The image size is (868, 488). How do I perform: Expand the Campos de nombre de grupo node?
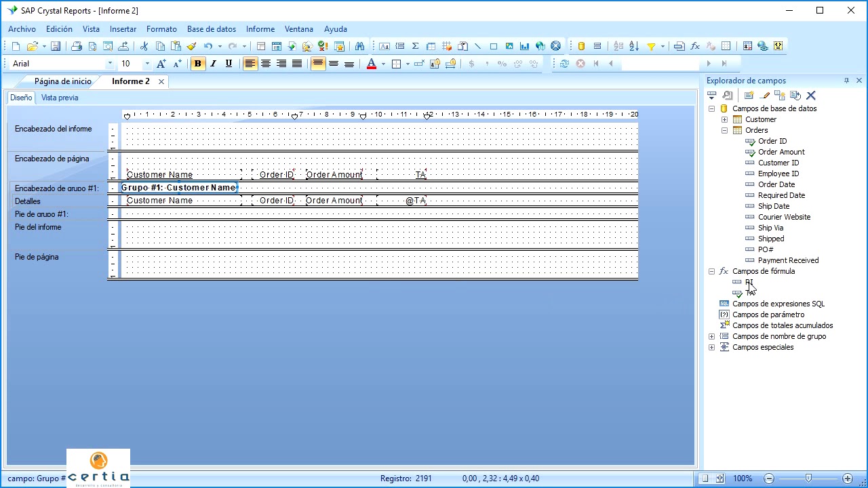[x=712, y=336]
